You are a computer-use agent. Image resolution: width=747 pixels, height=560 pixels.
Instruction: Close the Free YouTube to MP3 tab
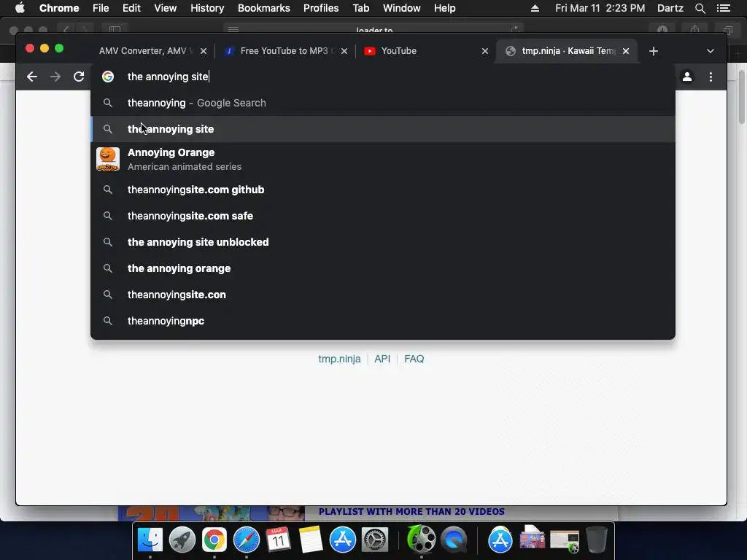click(x=344, y=51)
